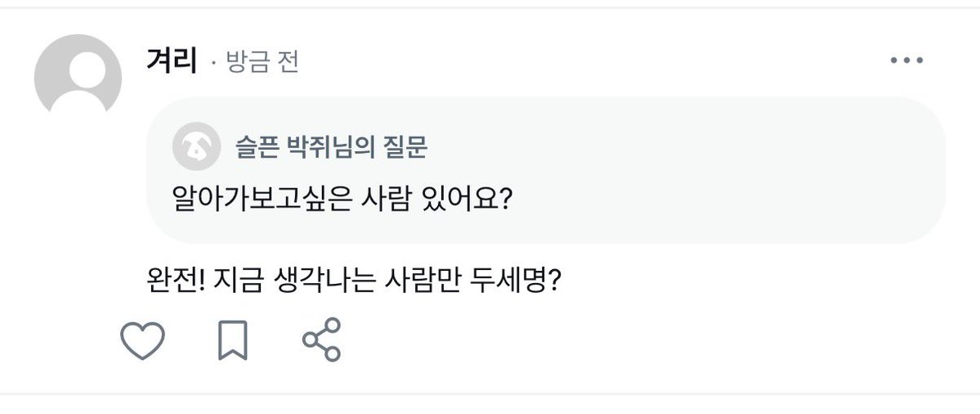Select the question text 알아가보고싶은 사람 있어요?

pos(342,200)
